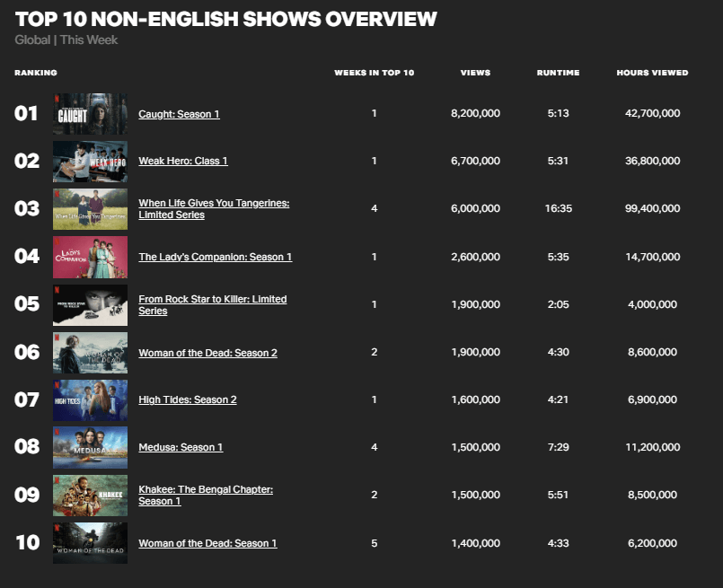Click the pink Lady's Companion thumbnail
Image resolution: width=723 pixels, height=588 pixels.
(x=91, y=257)
